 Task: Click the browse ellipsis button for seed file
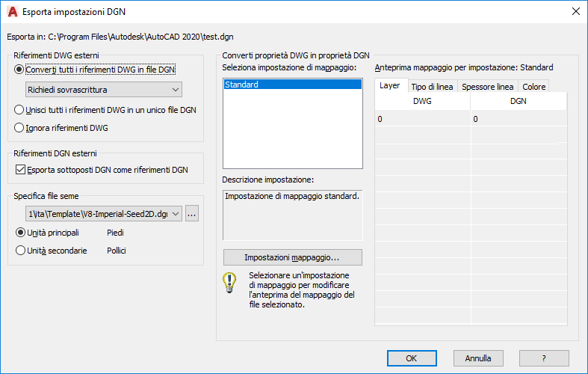coord(191,214)
